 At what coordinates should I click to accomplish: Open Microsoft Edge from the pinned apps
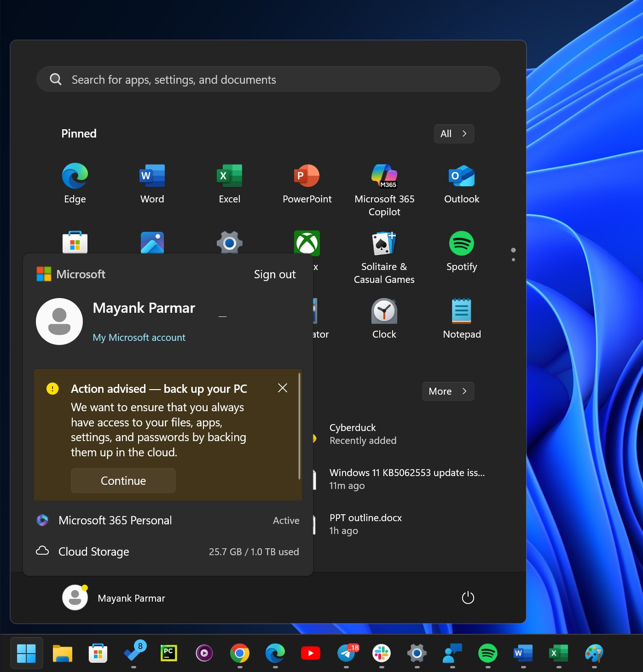tap(74, 182)
